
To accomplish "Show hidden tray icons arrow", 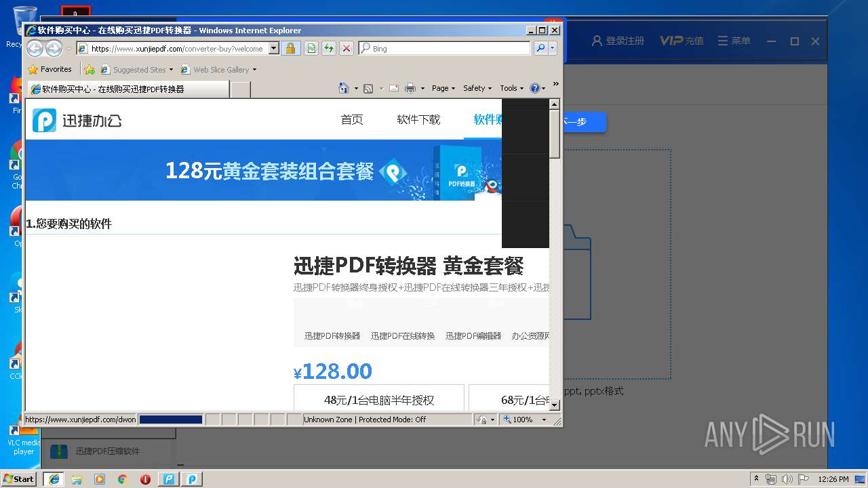I will [756, 479].
